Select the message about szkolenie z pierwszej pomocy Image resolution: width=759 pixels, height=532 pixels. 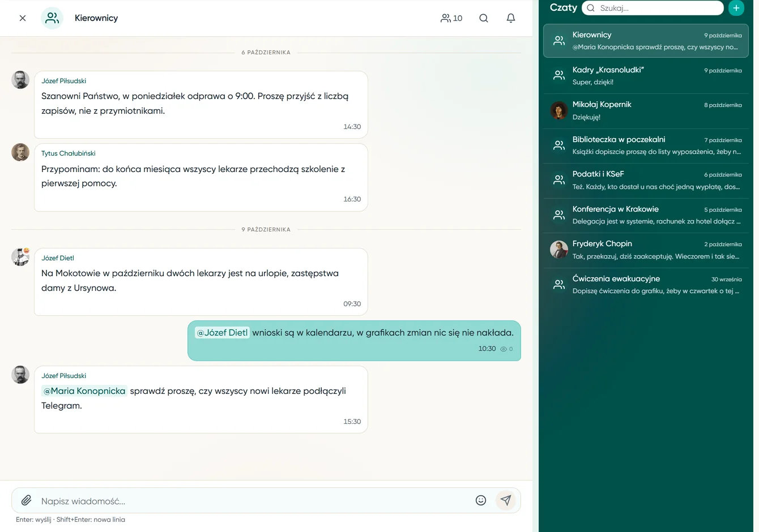coord(201,177)
